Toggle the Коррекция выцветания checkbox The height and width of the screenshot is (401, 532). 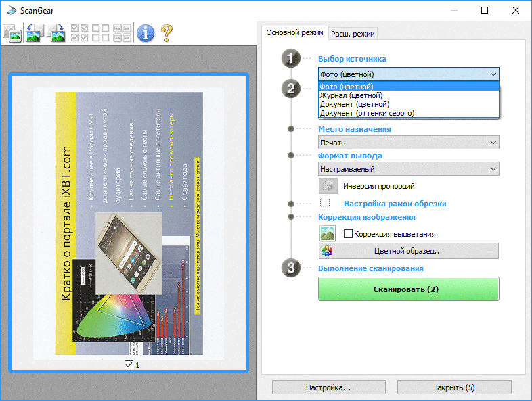click(x=348, y=234)
